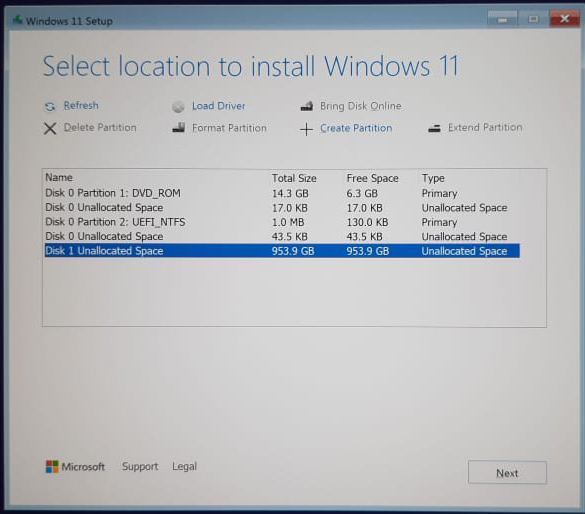Click the Name column header
Image resolution: width=585 pixels, height=514 pixels.
(59, 178)
